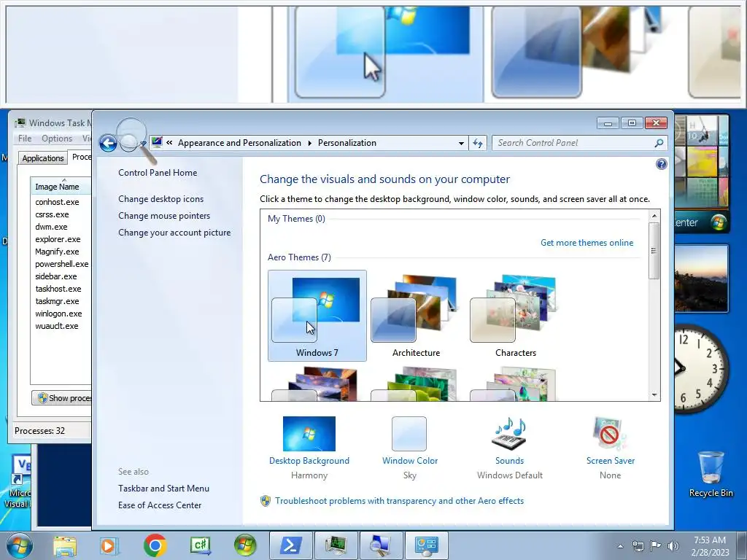Select the Architecture theme
This screenshot has height=560, width=747.
click(416, 316)
